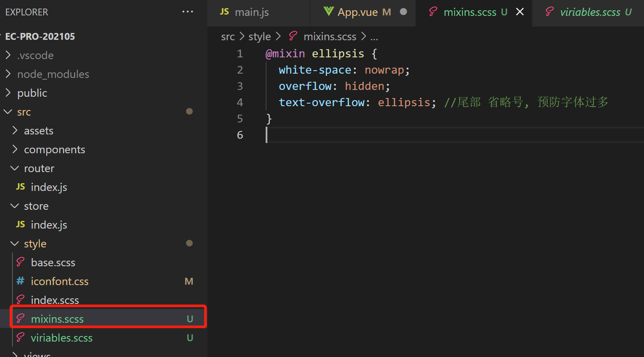Click JS icon beside router's index.js

click(x=21, y=187)
